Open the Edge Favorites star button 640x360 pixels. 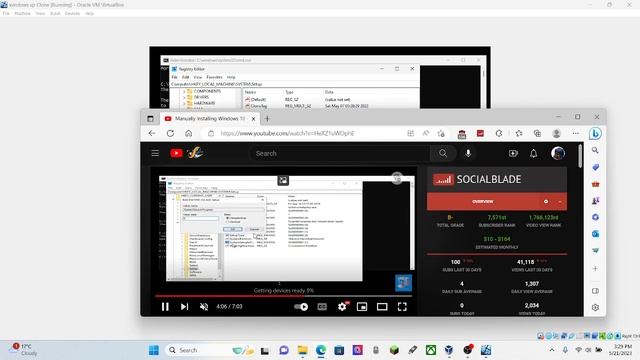519,133
